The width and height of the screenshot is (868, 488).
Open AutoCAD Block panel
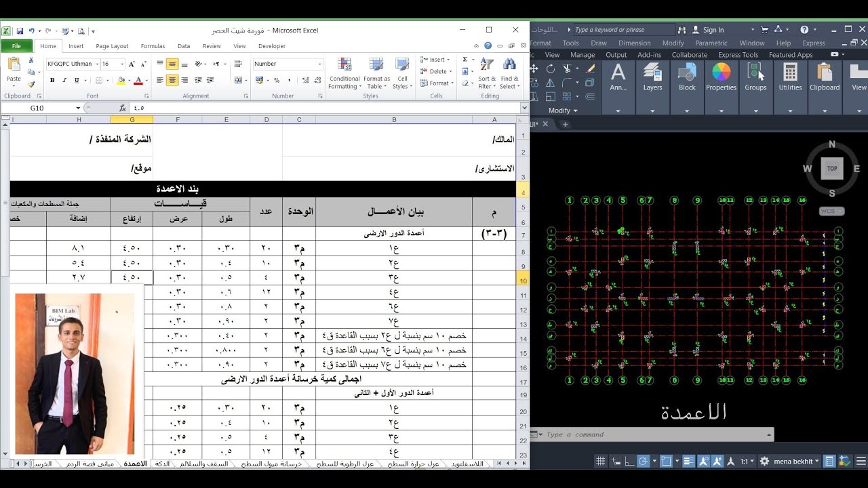click(687, 77)
